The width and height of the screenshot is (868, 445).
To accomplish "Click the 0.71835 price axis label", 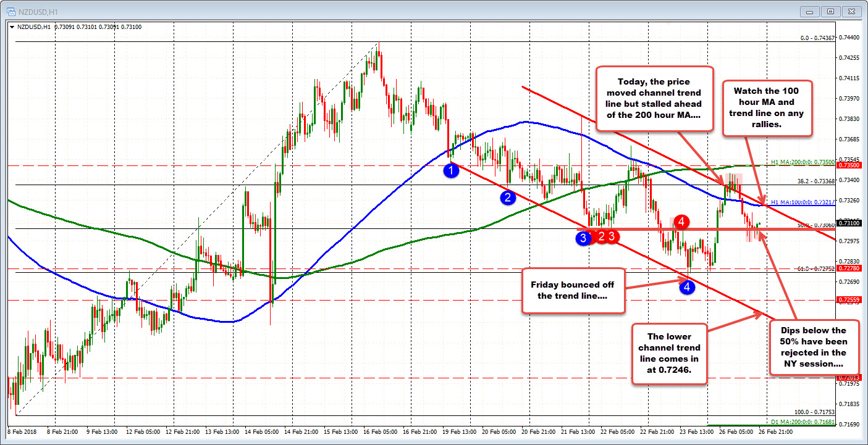I will click(850, 403).
